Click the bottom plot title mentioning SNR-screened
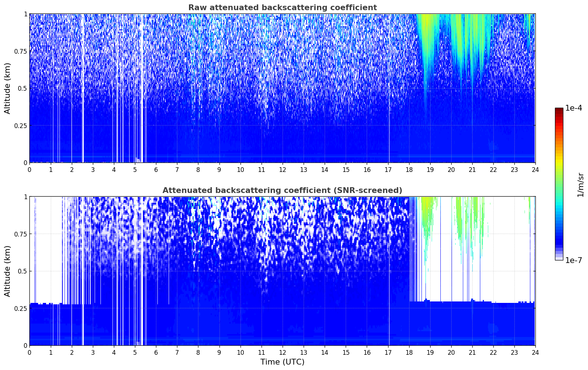588x370 pixels. click(x=282, y=190)
